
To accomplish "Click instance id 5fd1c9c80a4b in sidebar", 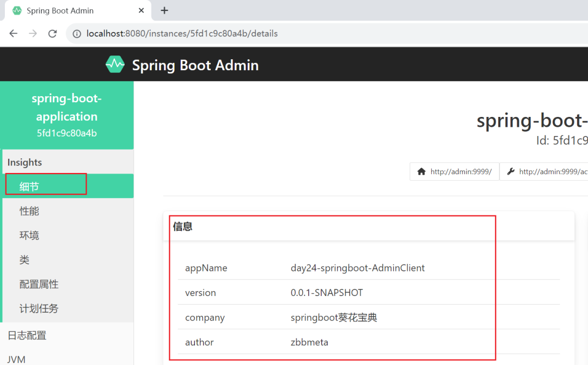I will click(67, 133).
